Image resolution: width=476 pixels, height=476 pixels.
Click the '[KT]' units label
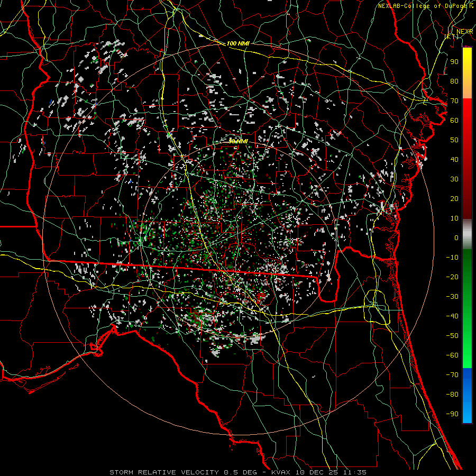(452, 36)
